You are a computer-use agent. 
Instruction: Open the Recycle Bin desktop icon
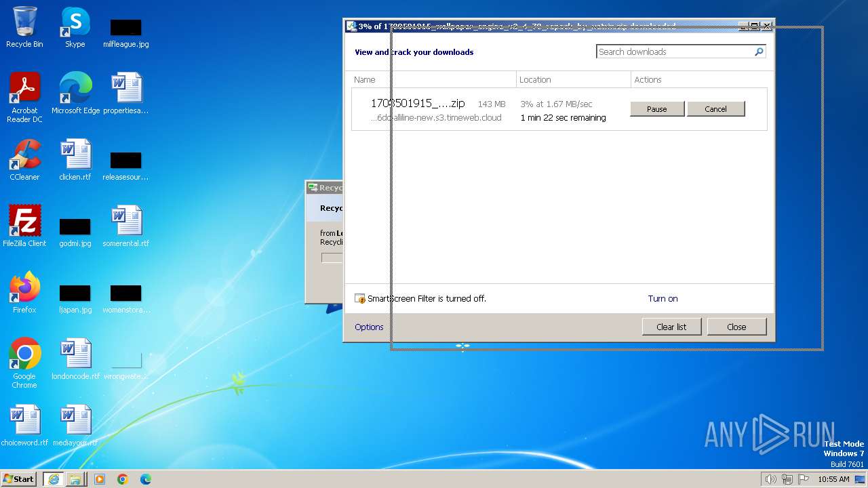point(24,27)
